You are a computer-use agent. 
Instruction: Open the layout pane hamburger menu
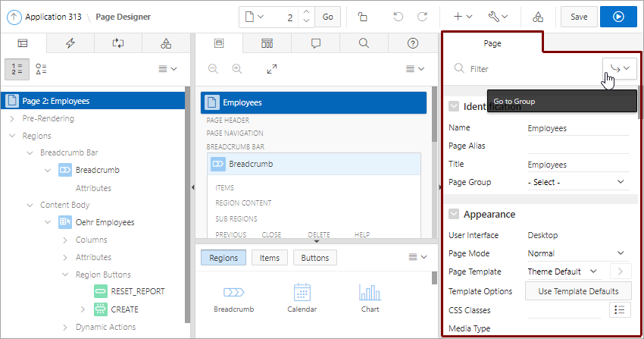(415, 69)
